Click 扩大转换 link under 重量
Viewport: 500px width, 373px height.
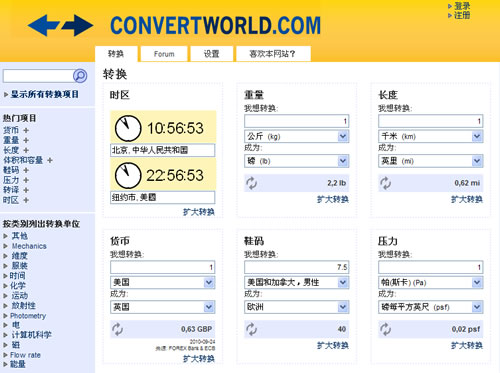tap(333, 200)
